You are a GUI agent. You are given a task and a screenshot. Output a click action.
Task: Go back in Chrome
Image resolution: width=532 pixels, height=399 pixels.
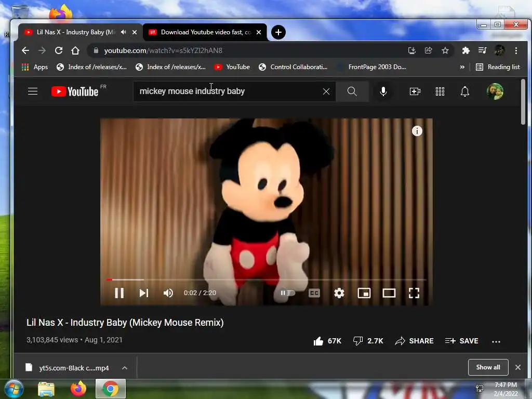(25, 50)
